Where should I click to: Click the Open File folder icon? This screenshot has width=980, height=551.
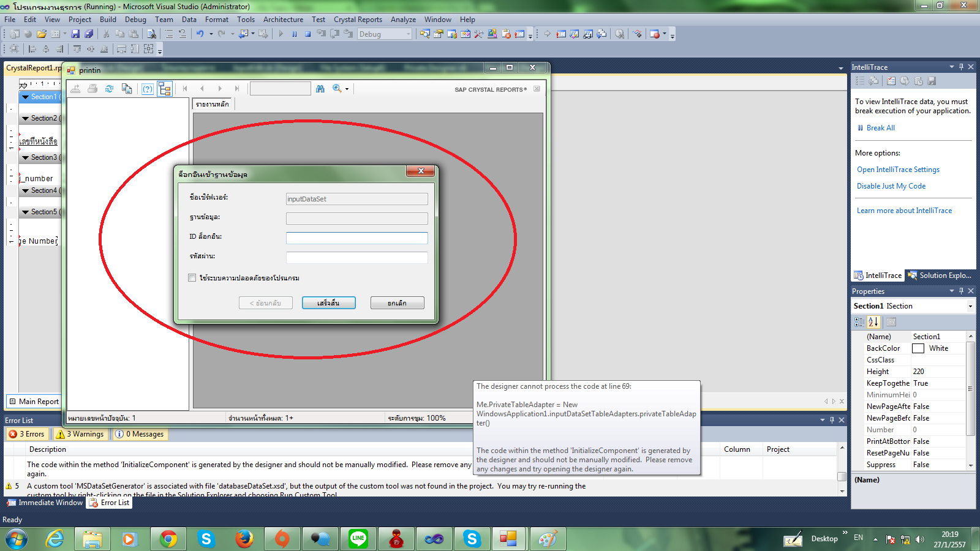click(42, 34)
